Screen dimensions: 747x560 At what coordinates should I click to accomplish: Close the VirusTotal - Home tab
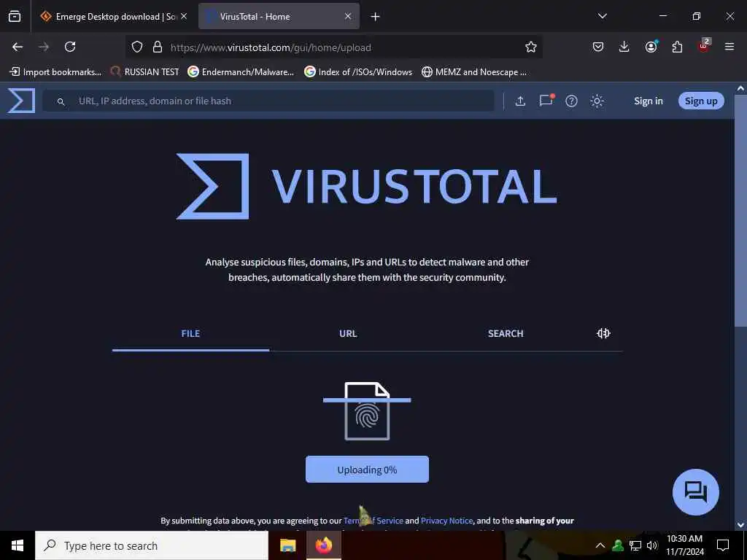coord(348,16)
